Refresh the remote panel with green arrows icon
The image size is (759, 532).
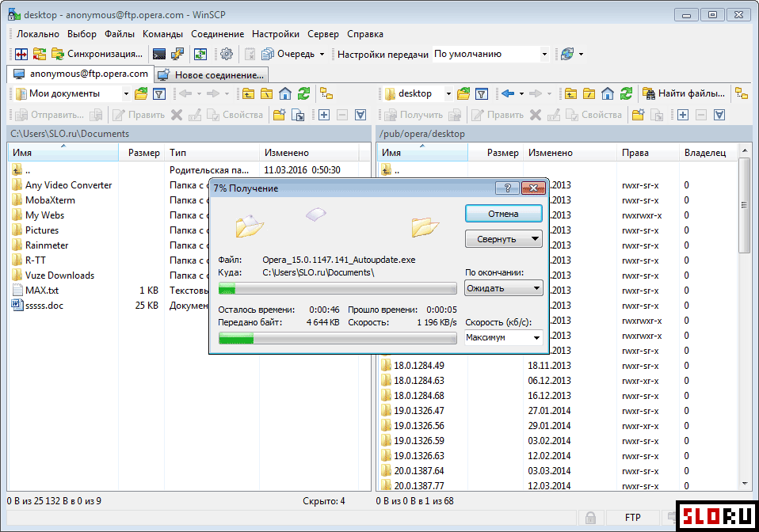click(626, 94)
